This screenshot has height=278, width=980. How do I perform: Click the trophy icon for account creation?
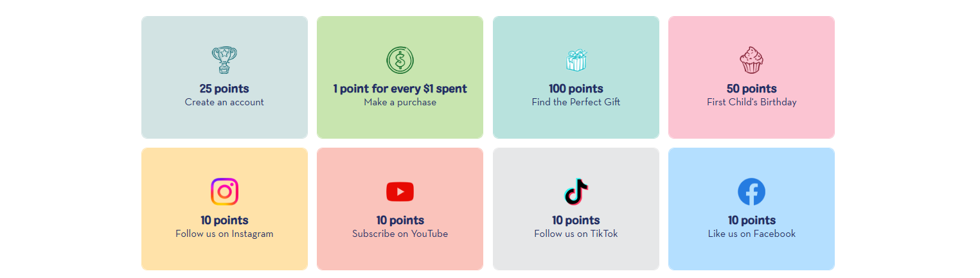pyautogui.click(x=224, y=60)
